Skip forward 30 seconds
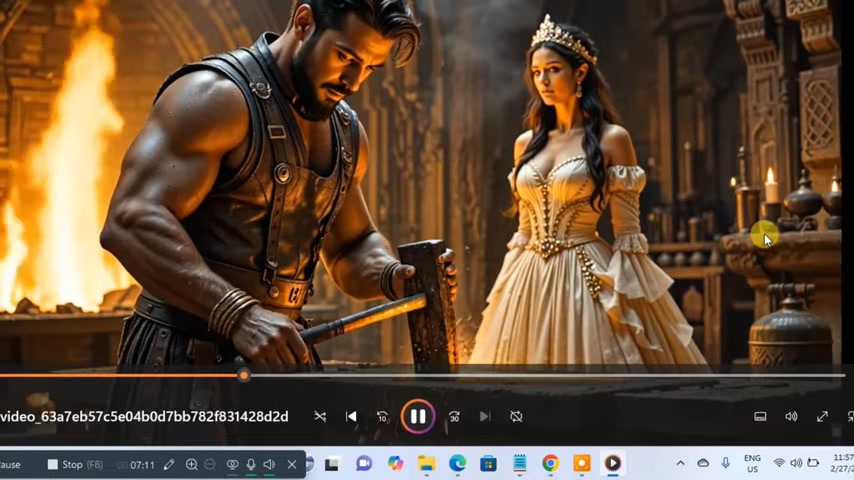Screen dimensions: 854x480 click(x=454, y=416)
